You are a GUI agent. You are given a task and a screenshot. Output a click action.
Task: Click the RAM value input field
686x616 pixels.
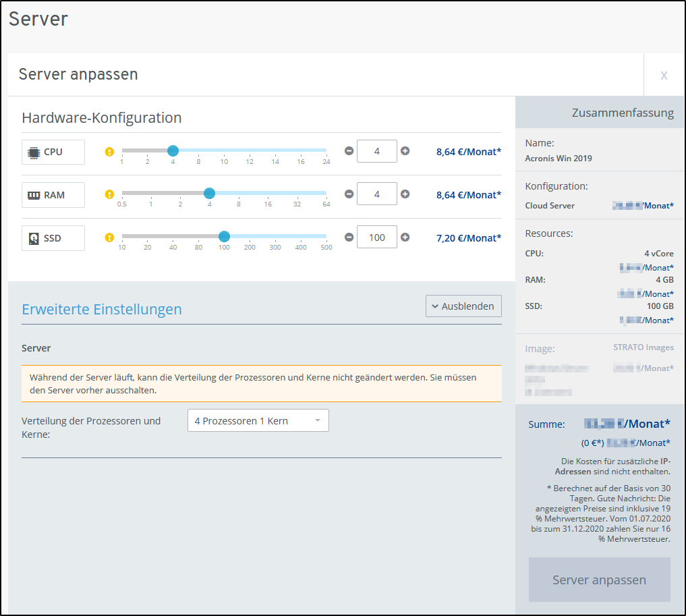376,194
